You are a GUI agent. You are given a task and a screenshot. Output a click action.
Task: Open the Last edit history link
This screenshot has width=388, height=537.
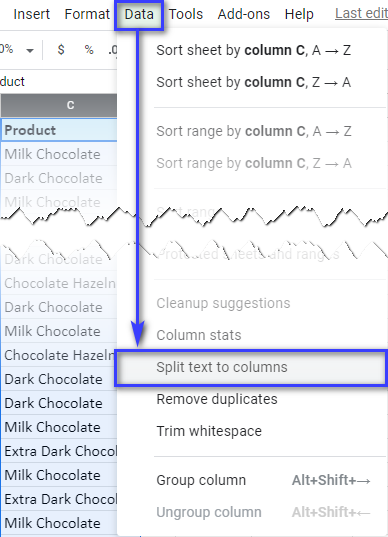point(361,14)
